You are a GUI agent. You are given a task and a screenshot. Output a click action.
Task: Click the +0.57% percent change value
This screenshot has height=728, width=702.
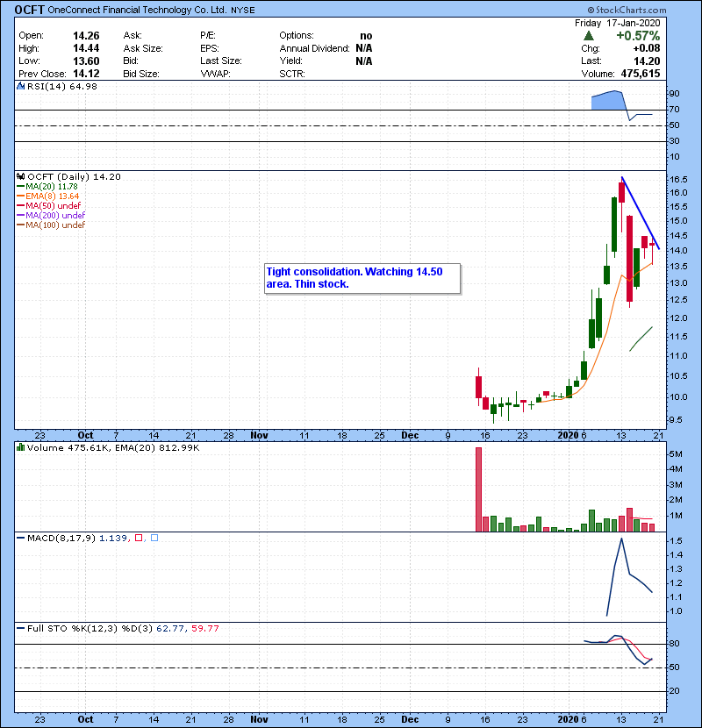click(638, 36)
